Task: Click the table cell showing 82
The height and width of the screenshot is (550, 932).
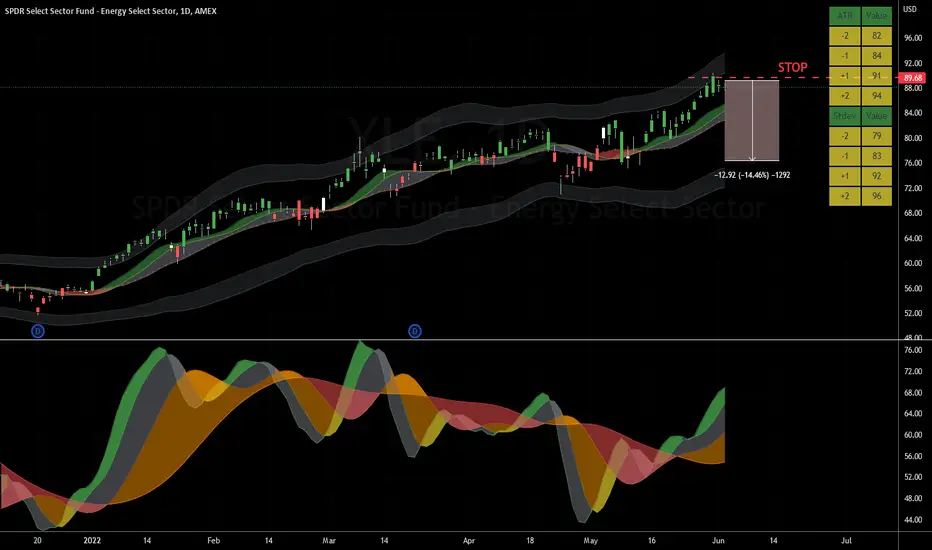Action: (x=877, y=36)
